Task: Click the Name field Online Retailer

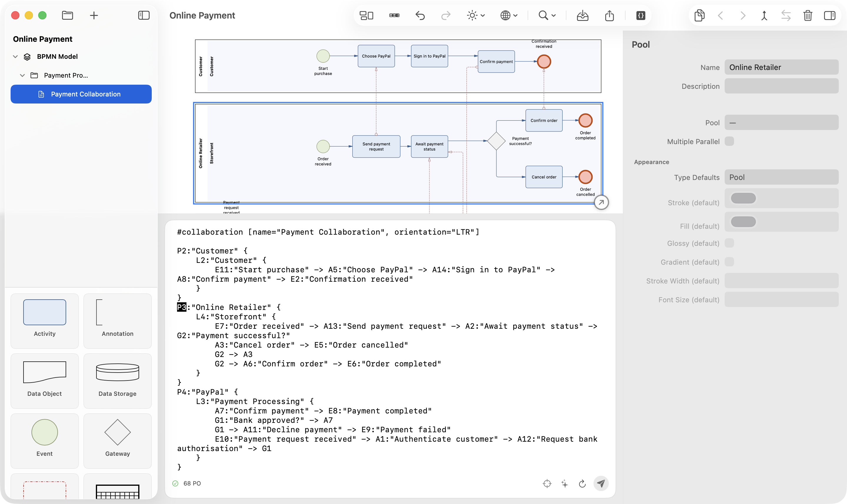Action: 781,67
